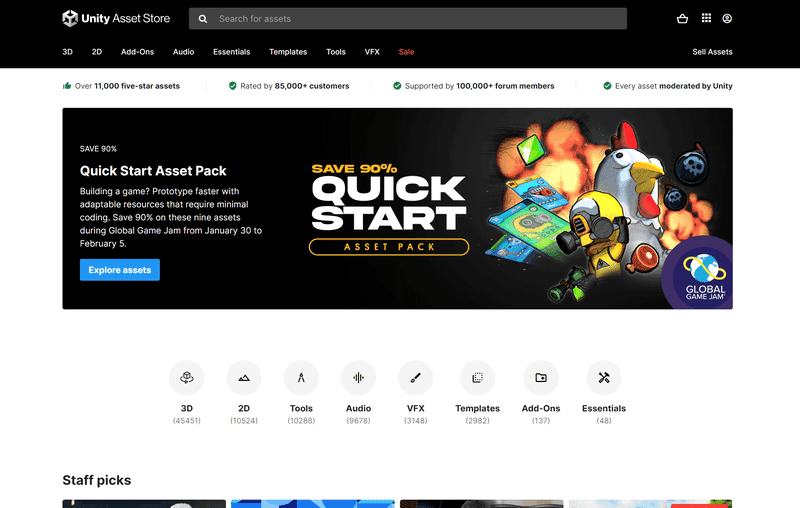Select the VFX brush category icon

(x=415, y=377)
